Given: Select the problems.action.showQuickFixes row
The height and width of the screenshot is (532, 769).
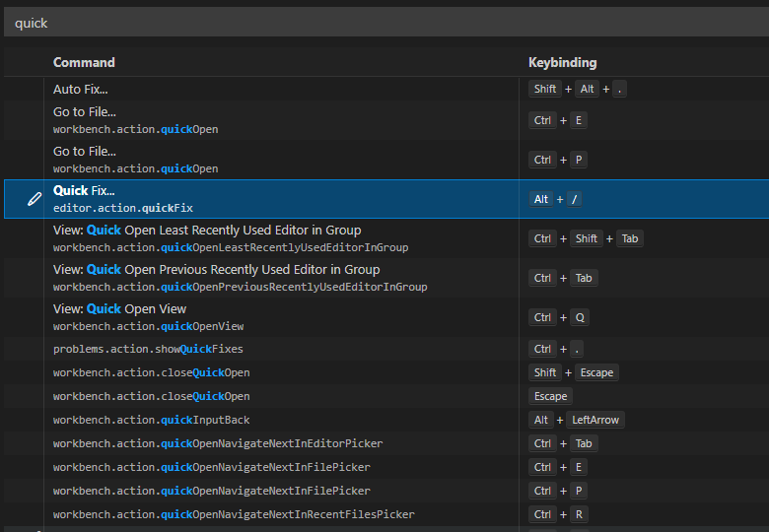Looking at the screenshot, I should pos(148,349).
